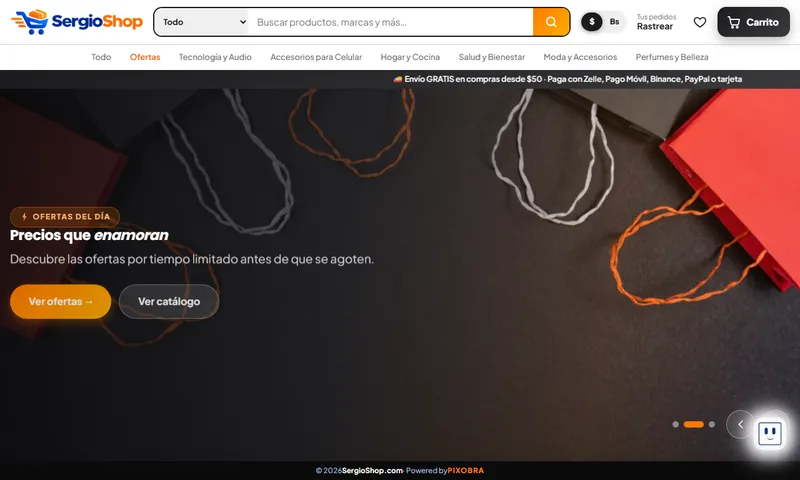The image size is (800, 480).
Task: Switch currency to Bs
Action: tap(614, 22)
